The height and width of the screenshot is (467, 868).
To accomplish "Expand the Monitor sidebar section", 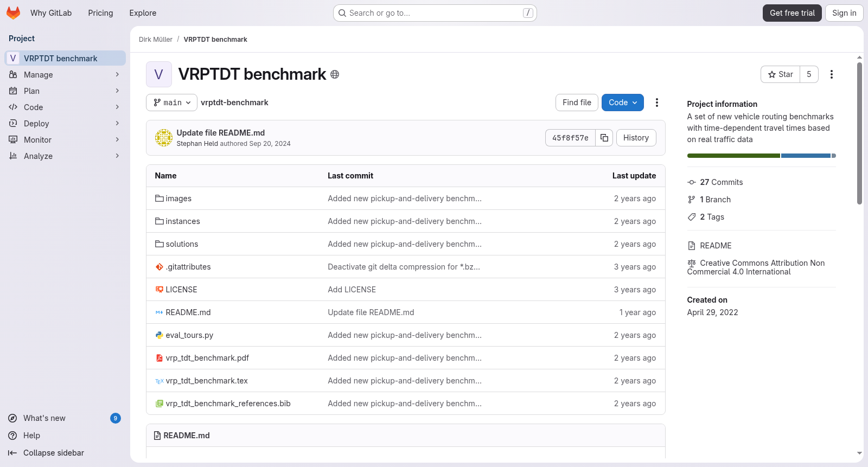I will point(65,140).
